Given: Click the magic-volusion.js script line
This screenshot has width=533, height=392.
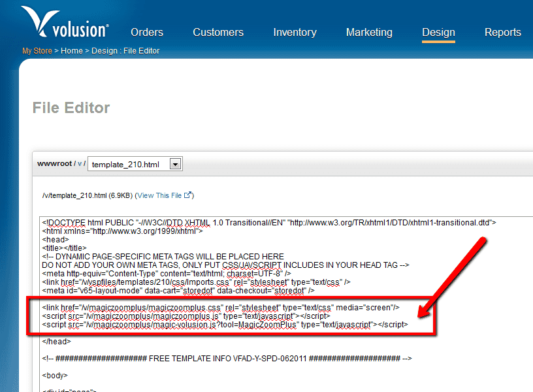Looking at the screenshot, I should tap(225, 325).
